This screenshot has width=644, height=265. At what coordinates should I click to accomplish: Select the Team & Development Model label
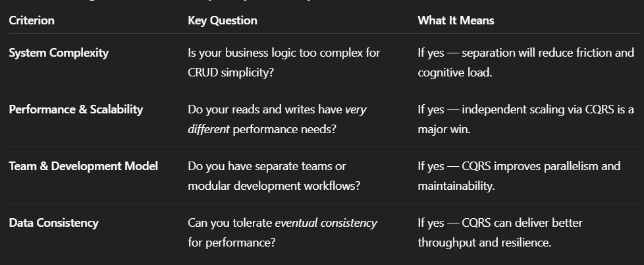click(83, 166)
